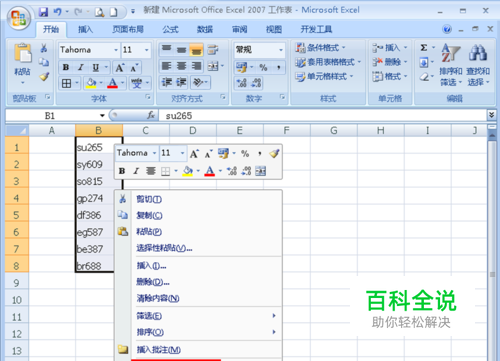
Task: Switch to 插入 ribbon tab
Action: pyautogui.click(x=85, y=30)
